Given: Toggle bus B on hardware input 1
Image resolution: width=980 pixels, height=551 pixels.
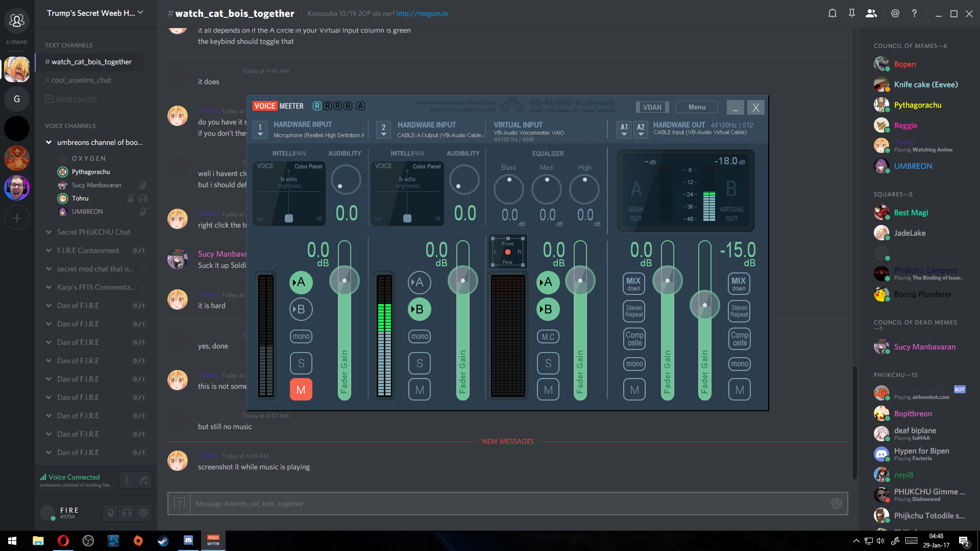Looking at the screenshot, I should 301,309.
